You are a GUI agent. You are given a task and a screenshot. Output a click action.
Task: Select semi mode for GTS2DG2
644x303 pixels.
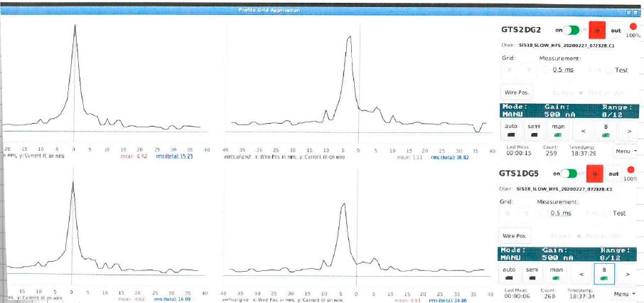(535, 129)
